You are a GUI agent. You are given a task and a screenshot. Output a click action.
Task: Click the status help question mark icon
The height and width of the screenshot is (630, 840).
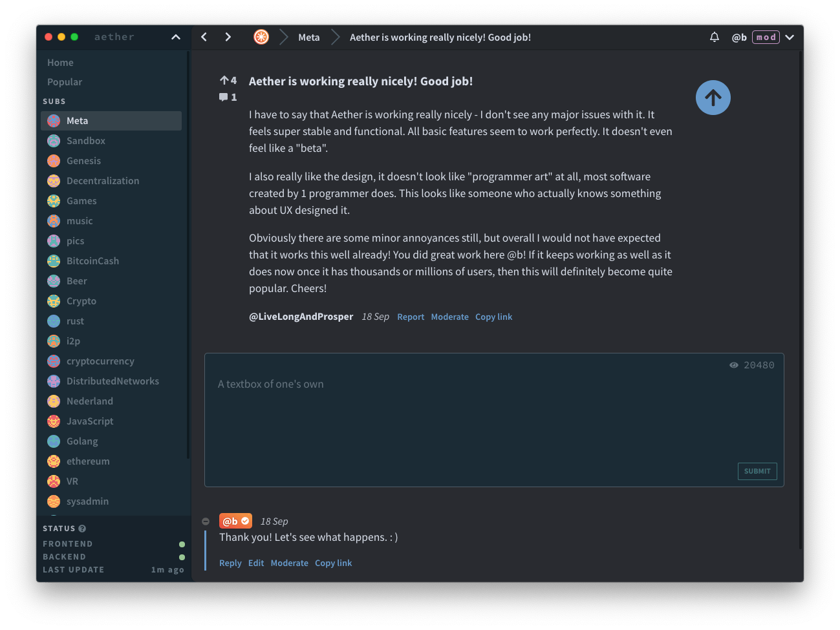(82, 529)
